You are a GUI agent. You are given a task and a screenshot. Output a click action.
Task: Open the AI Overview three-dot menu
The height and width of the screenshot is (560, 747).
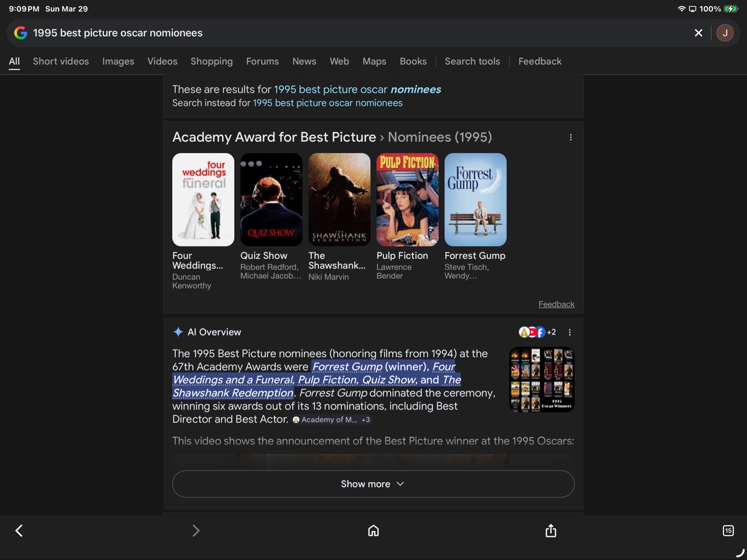pos(570,332)
